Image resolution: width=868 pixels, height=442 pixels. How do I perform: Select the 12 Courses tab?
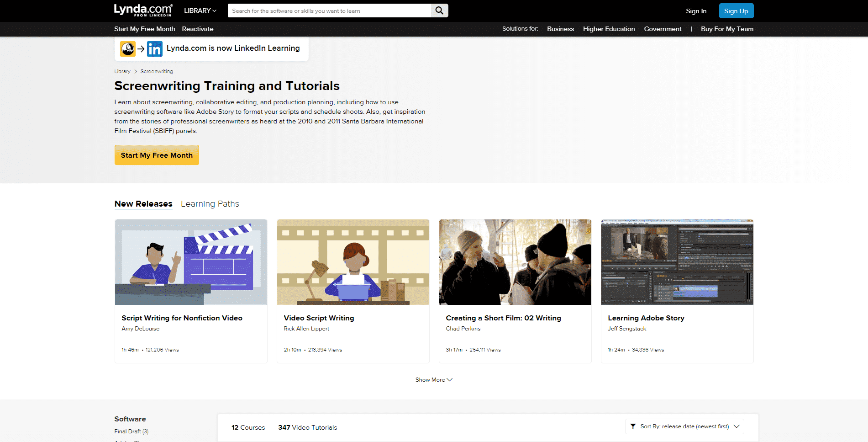(x=248, y=427)
